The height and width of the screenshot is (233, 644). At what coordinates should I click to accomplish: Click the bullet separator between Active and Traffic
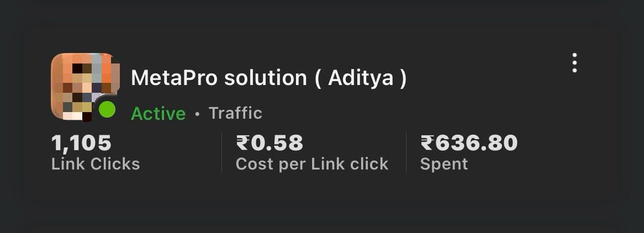pos(197,114)
